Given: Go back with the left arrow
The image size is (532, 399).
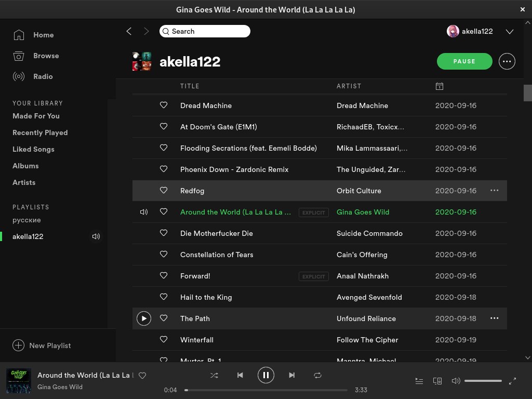Looking at the screenshot, I should (129, 31).
